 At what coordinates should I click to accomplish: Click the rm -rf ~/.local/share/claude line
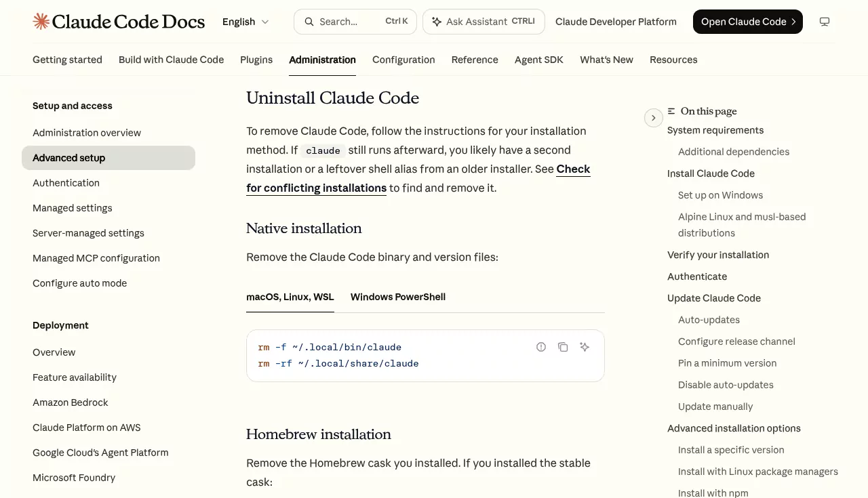[x=338, y=363]
